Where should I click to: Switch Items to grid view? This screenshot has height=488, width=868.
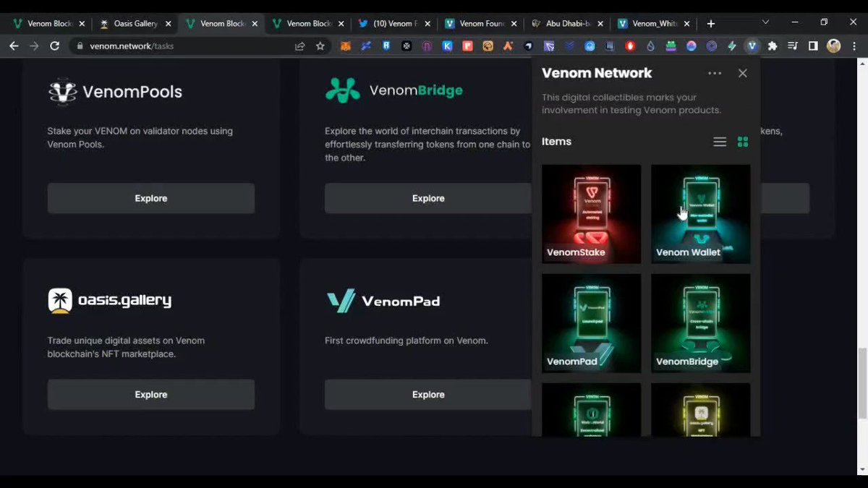pos(743,142)
